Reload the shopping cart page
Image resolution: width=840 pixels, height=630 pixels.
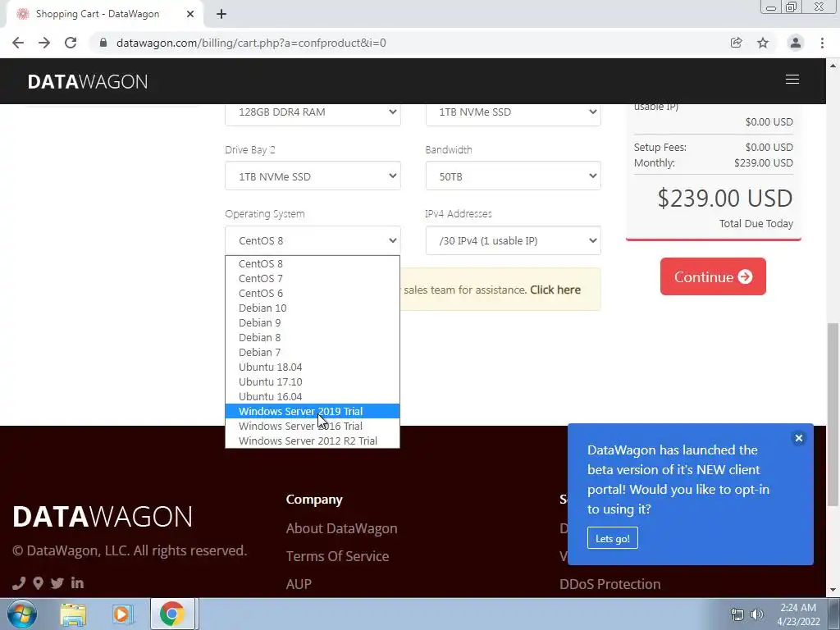coord(71,43)
